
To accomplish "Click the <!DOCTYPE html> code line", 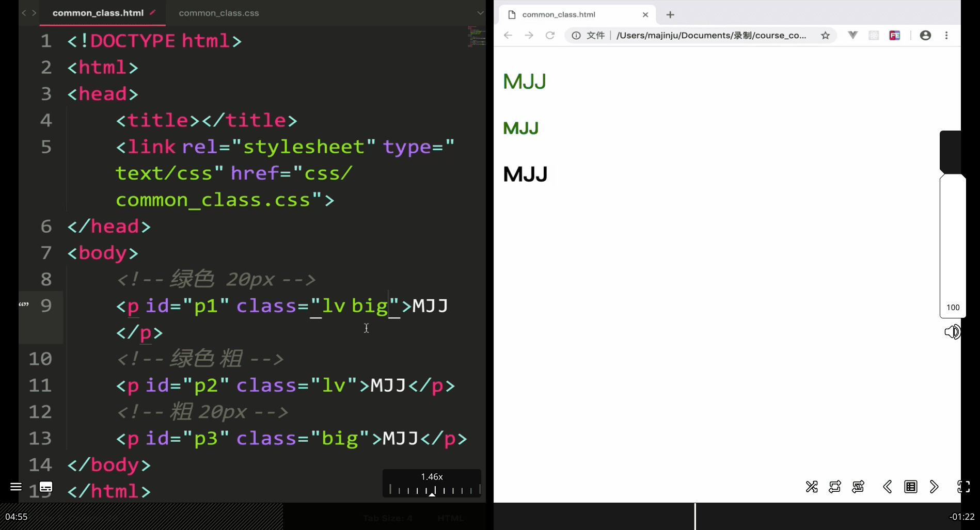I will click(x=154, y=41).
